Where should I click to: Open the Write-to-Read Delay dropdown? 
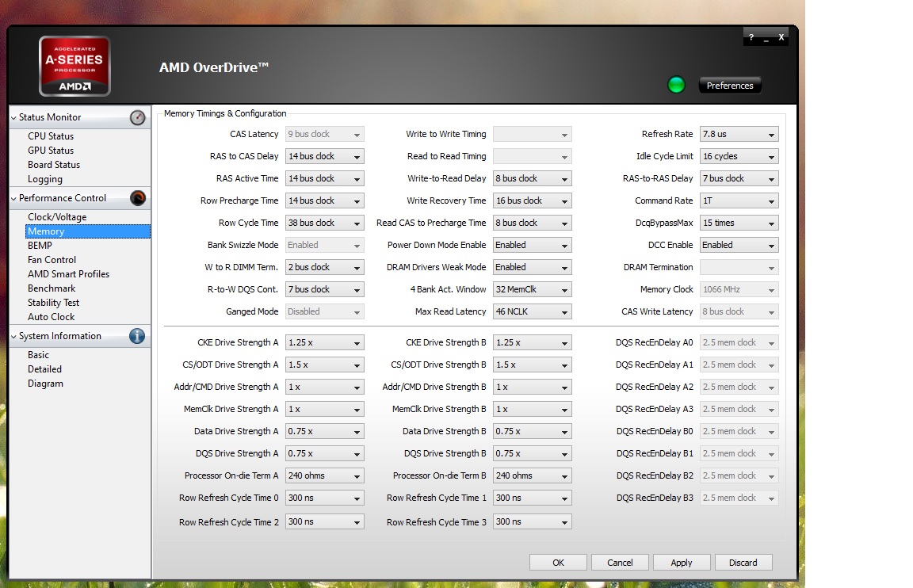click(x=533, y=178)
